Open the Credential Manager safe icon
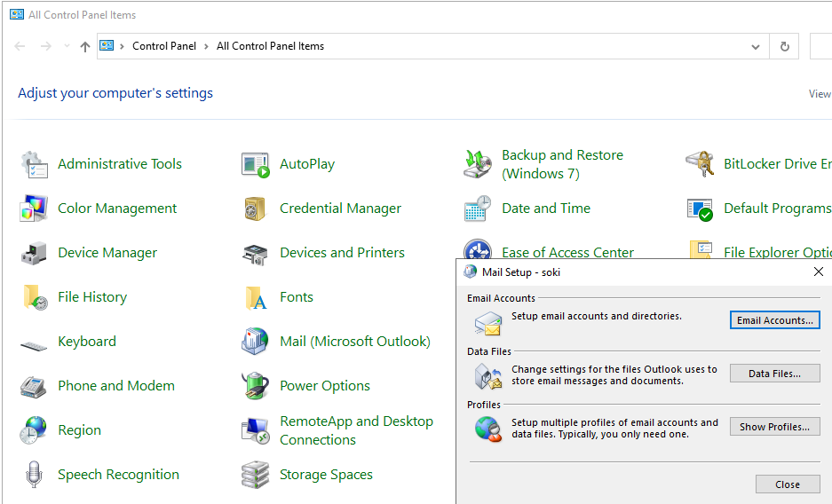 point(255,209)
